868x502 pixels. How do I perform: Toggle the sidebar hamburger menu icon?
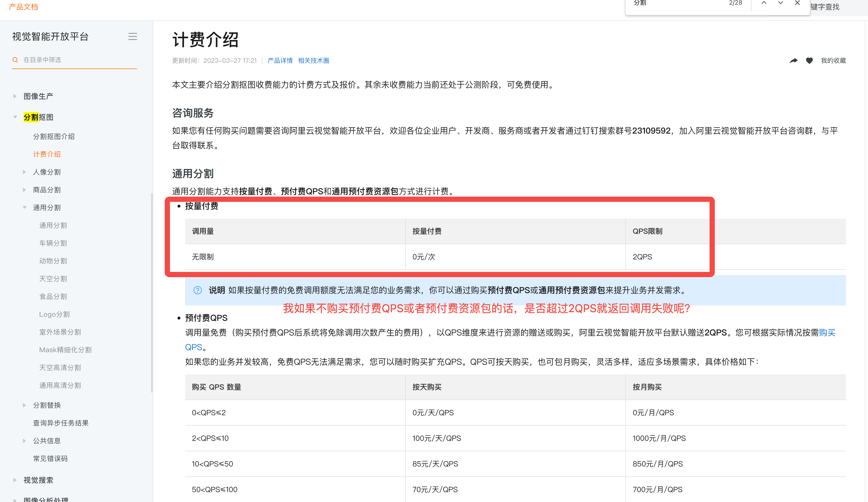[x=133, y=37]
